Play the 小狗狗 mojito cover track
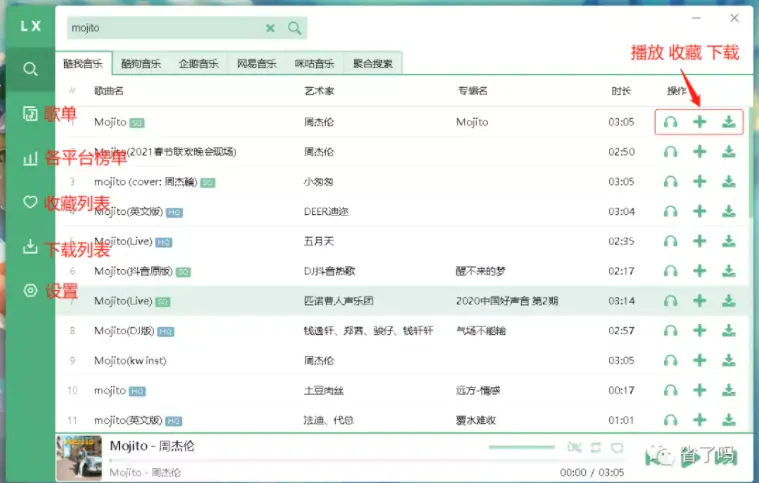 [x=670, y=181]
